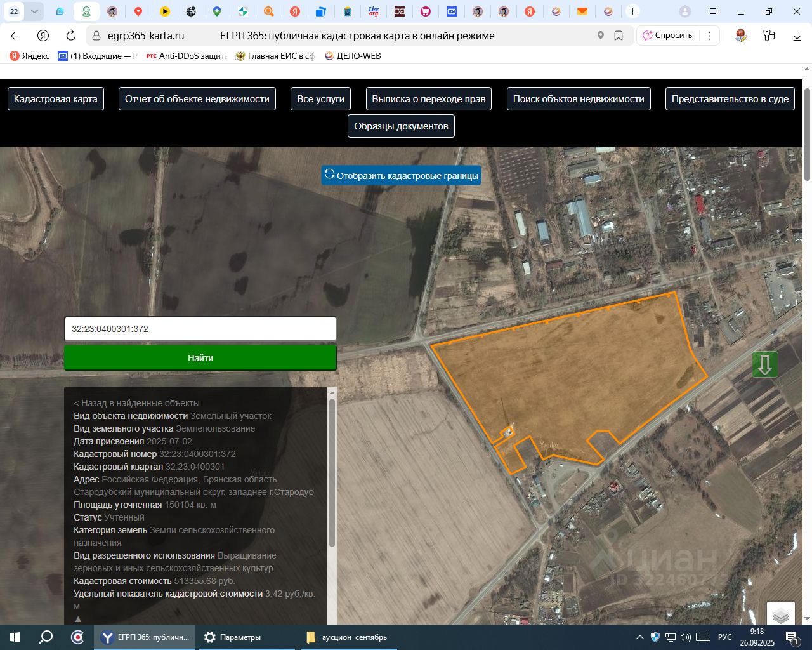Click the volume icon in system tray

point(685,637)
